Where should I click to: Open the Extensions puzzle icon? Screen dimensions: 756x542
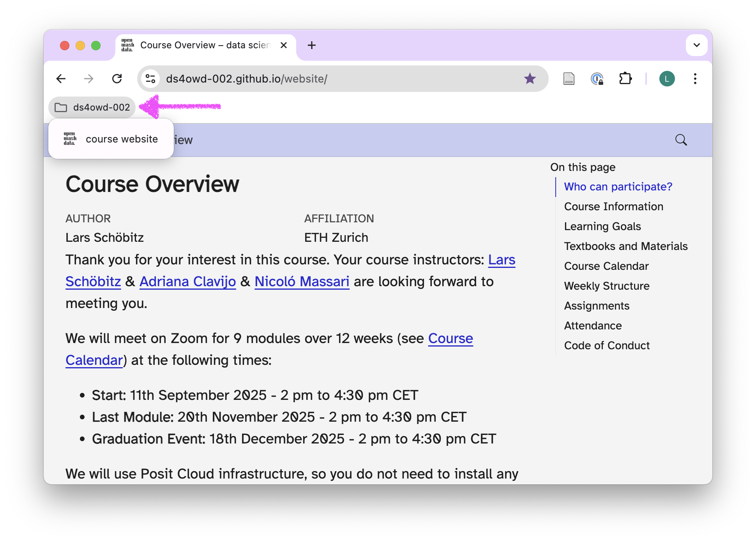tap(625, 79)
